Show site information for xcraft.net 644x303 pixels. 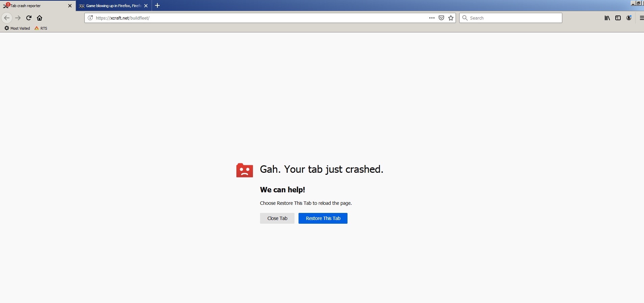[91, 18]
